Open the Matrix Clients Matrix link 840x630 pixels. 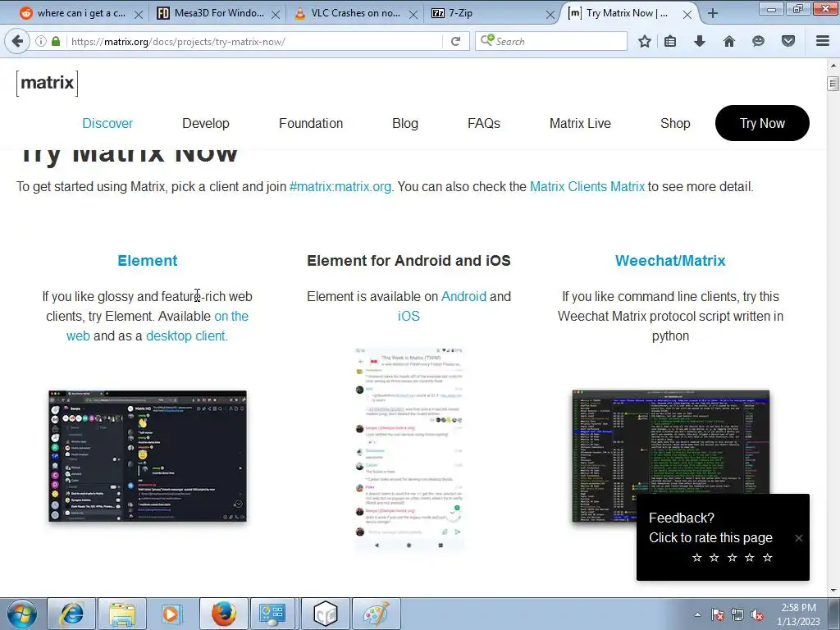[587, 186]
